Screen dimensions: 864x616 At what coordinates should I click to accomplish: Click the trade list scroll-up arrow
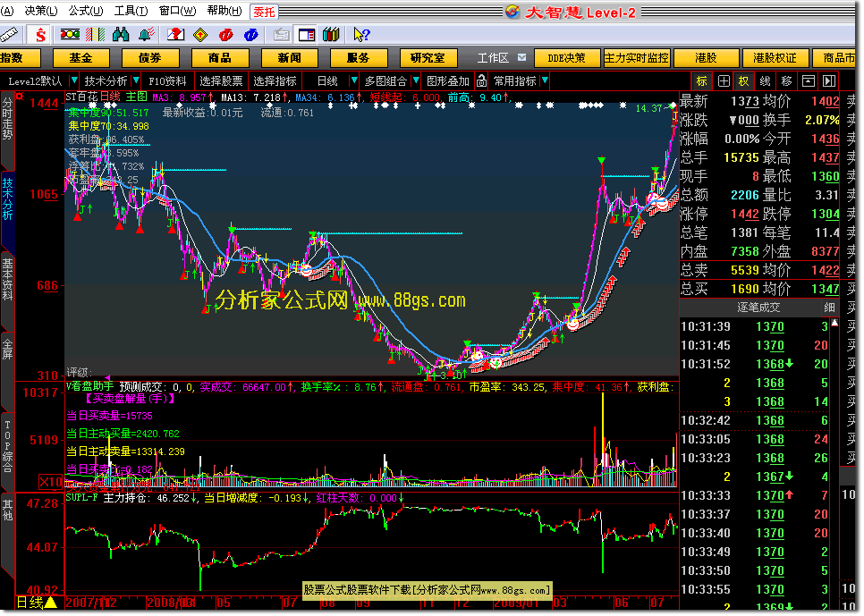click(x=834, y=323)
